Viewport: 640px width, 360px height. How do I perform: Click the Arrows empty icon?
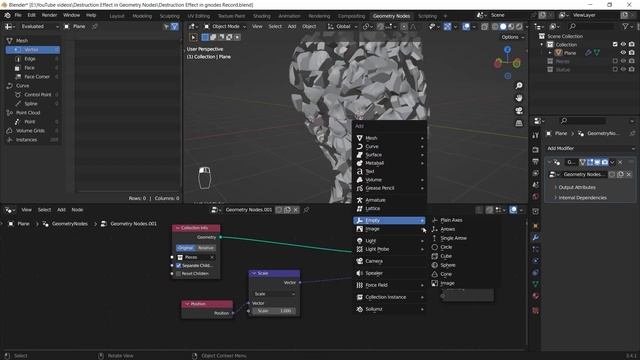435,229
